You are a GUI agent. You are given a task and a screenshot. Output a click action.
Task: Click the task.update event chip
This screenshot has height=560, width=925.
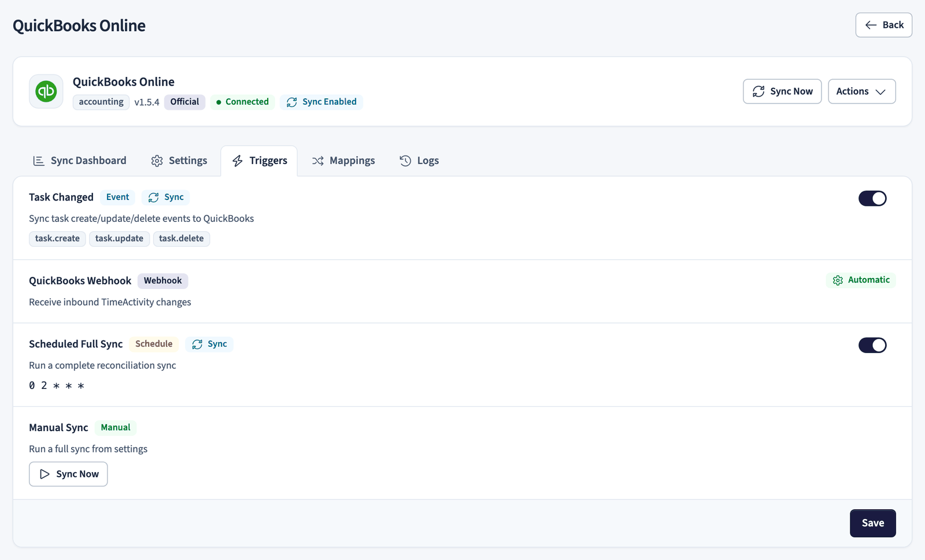[119, 239]
